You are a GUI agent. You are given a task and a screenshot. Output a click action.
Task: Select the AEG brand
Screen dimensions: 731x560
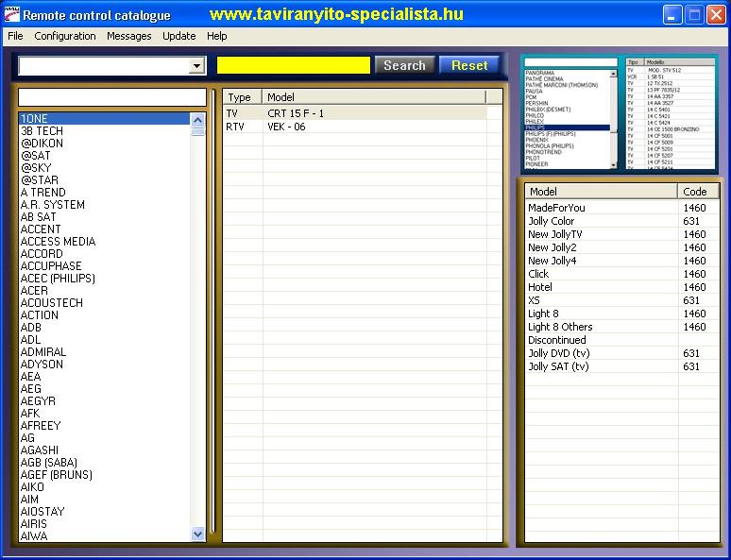coord(105,389)
